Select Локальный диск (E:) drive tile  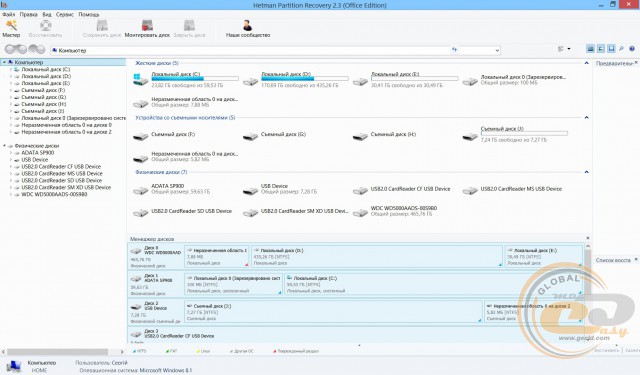pyautogui.click(x=405, y=79)
